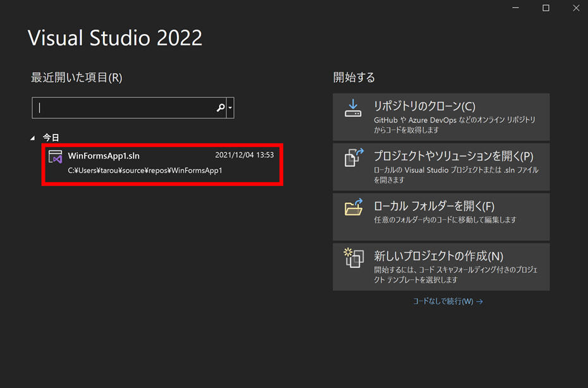Click the open project or solution icon
This screenshot has height=388, width=588.
[x=354, y=157]
